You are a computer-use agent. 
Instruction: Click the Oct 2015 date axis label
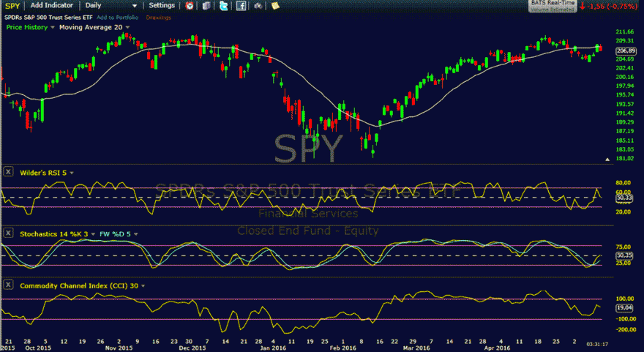[x=38, y=348]
